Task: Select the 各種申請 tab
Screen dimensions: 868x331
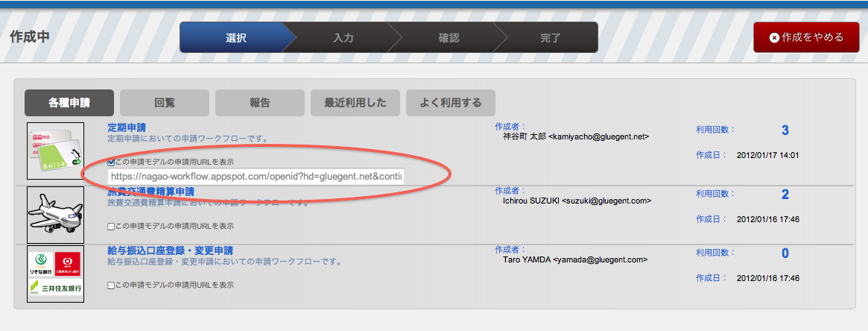Action: tap(69, 103)
